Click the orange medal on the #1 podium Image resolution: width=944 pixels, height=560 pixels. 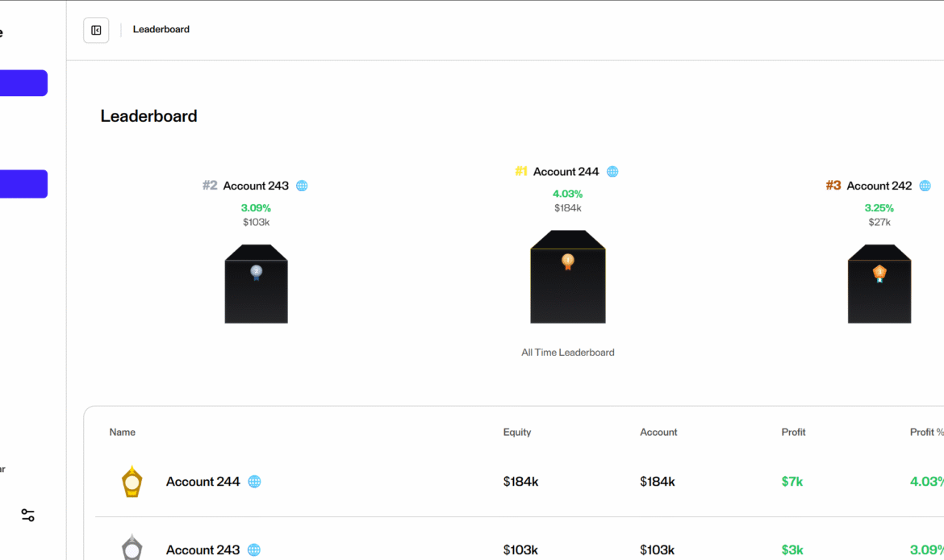pos(568,260)
